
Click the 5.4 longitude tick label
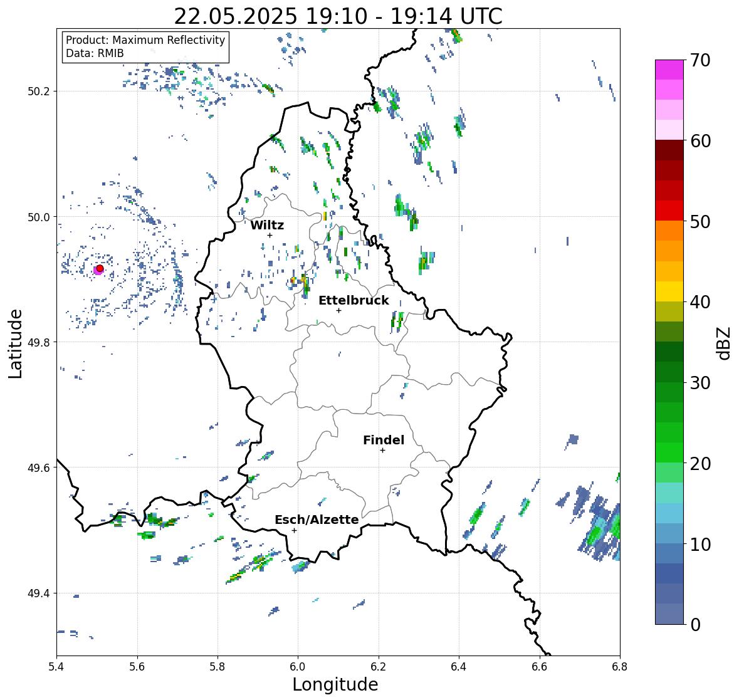pos(56,667)
